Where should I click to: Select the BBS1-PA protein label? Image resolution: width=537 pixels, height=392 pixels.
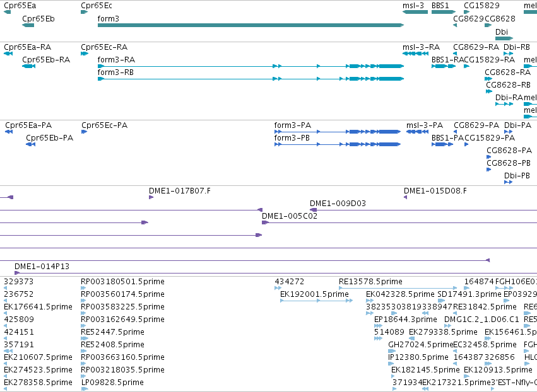(x=447, y=138)
